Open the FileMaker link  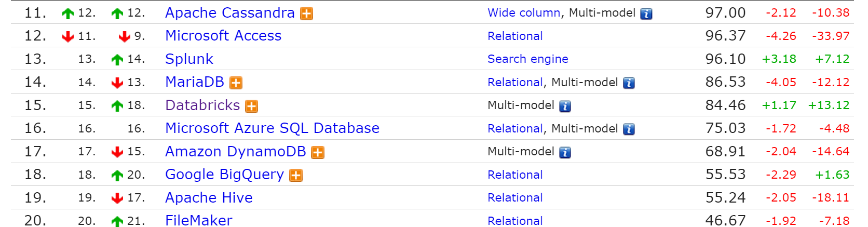pyautogui.click(x=198, y=221)
